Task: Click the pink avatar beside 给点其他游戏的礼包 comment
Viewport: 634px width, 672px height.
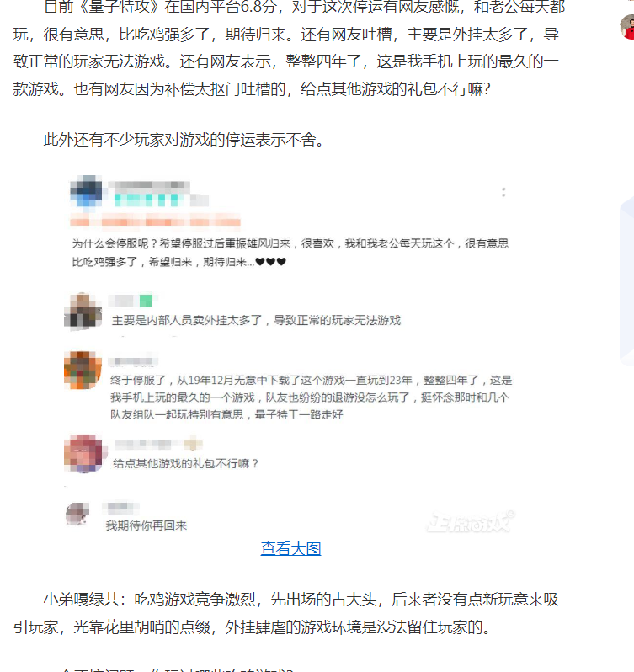Action: pyautogui.click(x=83, y=453)
